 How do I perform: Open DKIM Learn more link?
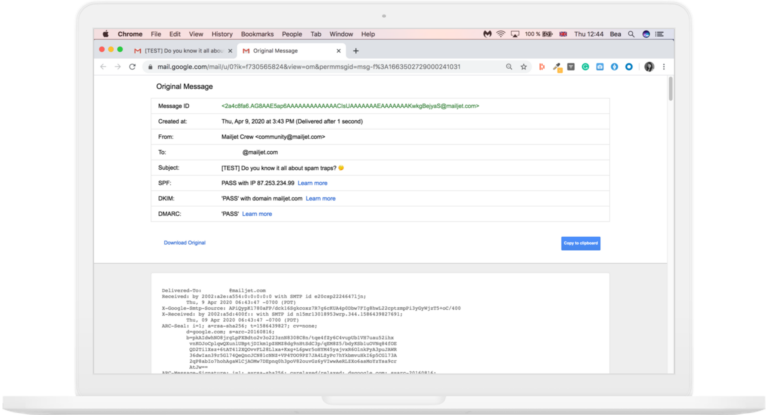(x=321, y=198)
